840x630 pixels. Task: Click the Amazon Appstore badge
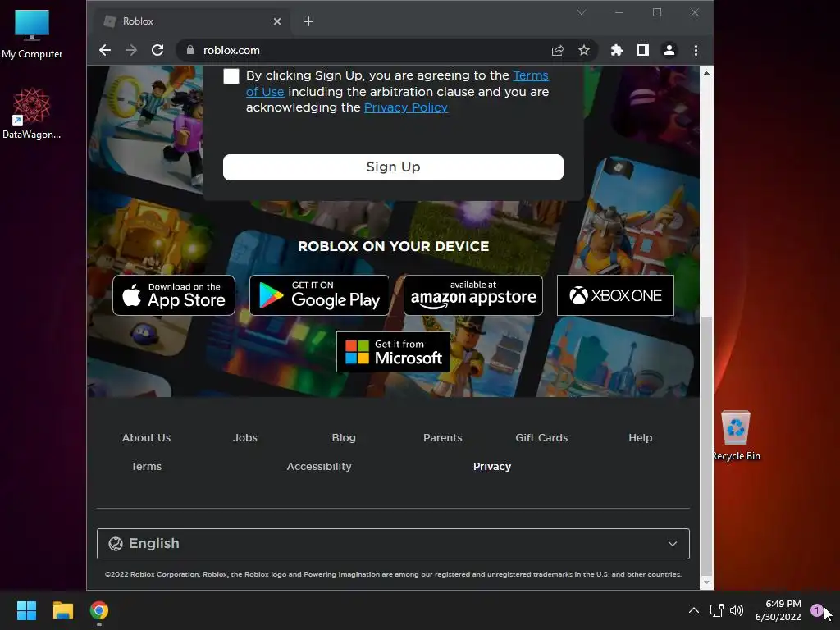click(x=473, y=295)
